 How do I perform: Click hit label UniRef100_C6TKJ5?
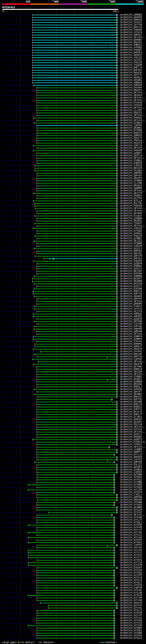(x=131, y=309)
